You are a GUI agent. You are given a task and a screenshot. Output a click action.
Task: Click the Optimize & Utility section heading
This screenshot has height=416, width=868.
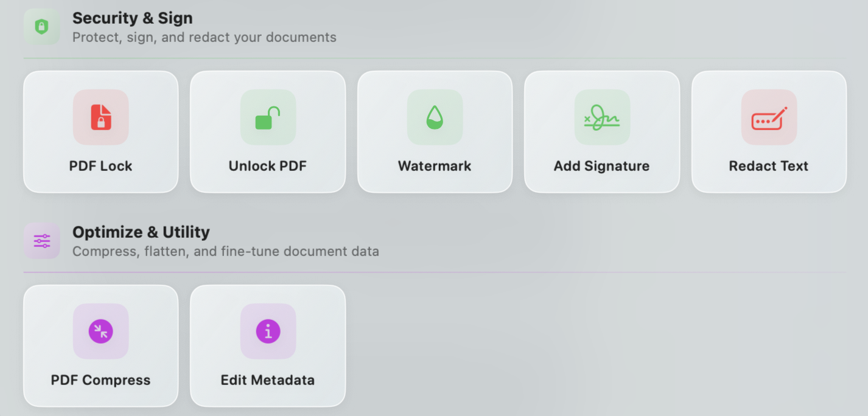click(x=141, y=232)
